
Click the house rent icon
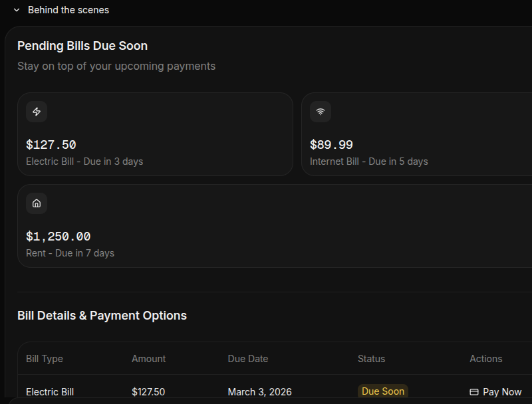[37, 203]
